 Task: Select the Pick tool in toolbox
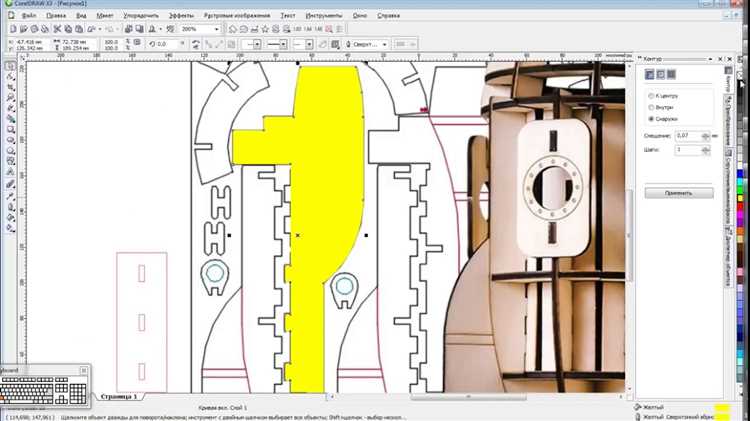pyautogui.click(x=10, y=66)
